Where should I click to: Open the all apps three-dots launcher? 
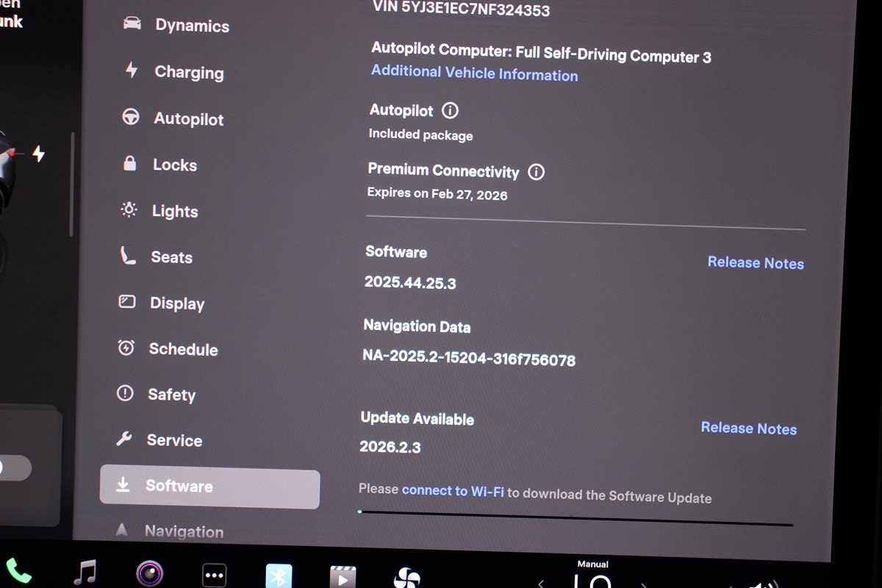(x=214, y=576)
